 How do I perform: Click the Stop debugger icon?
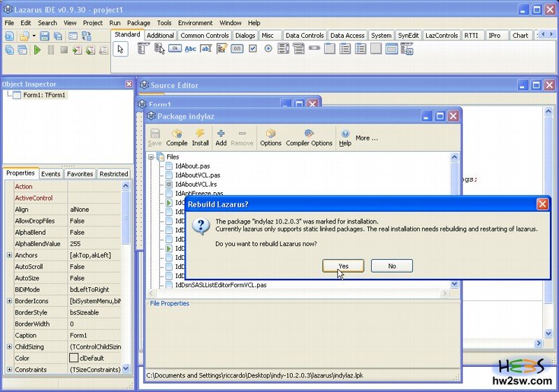click(64, 50)
